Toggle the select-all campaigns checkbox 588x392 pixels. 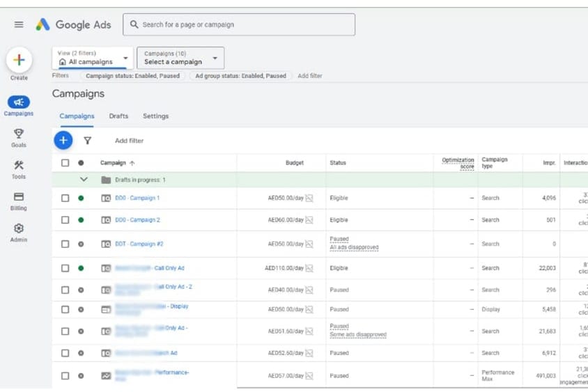65,163
